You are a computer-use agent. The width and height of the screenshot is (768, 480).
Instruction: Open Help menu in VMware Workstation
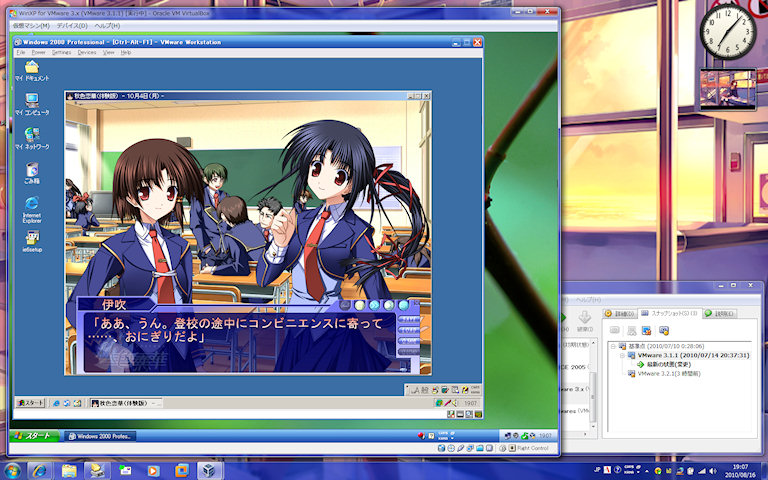pos(126,52)
